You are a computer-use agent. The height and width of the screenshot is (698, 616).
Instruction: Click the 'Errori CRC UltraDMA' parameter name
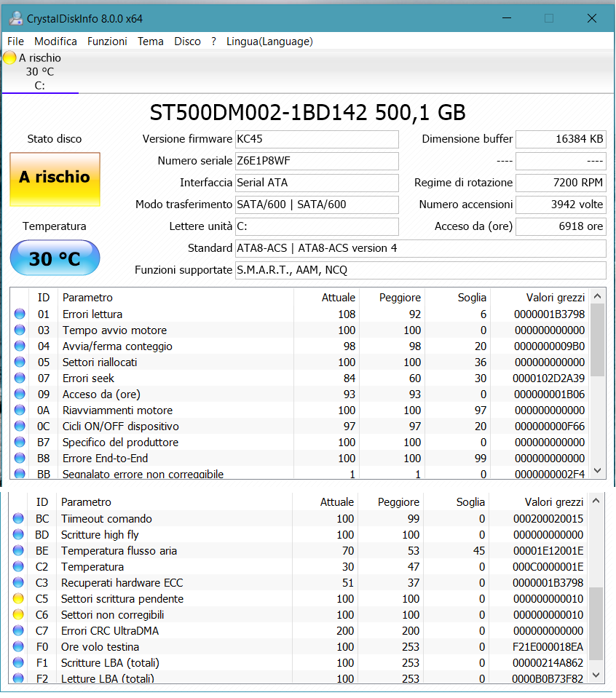pyautogui.click(x=110, y=631)
